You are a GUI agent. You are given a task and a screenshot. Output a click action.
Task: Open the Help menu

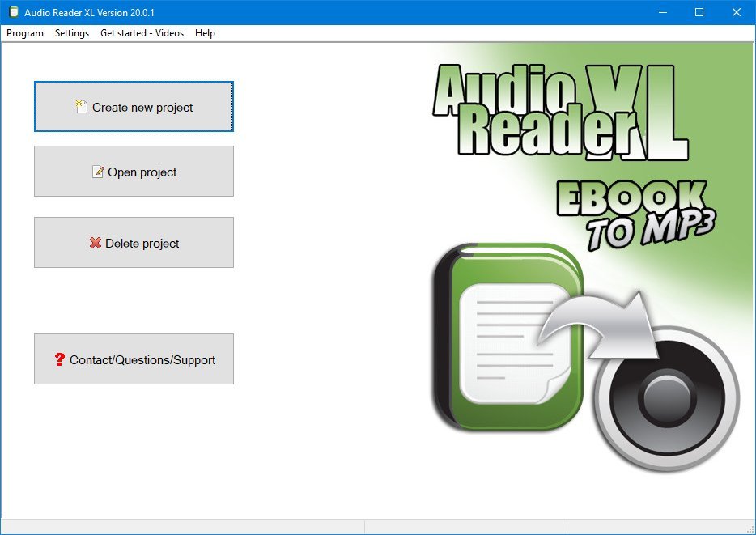point(205,33)
